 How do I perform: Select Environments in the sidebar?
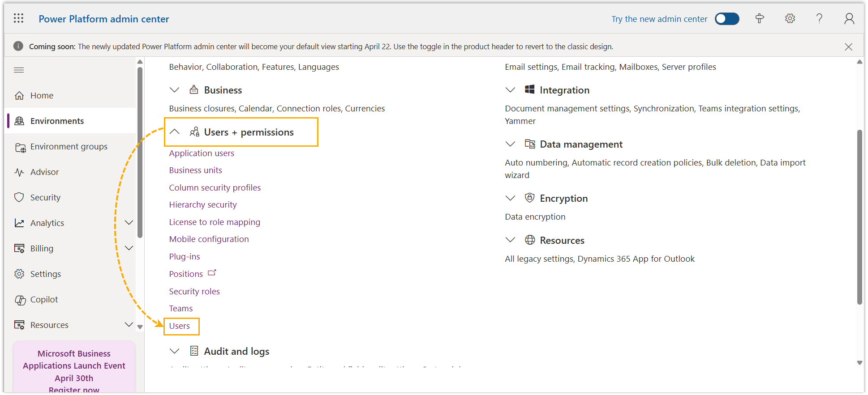57,121
